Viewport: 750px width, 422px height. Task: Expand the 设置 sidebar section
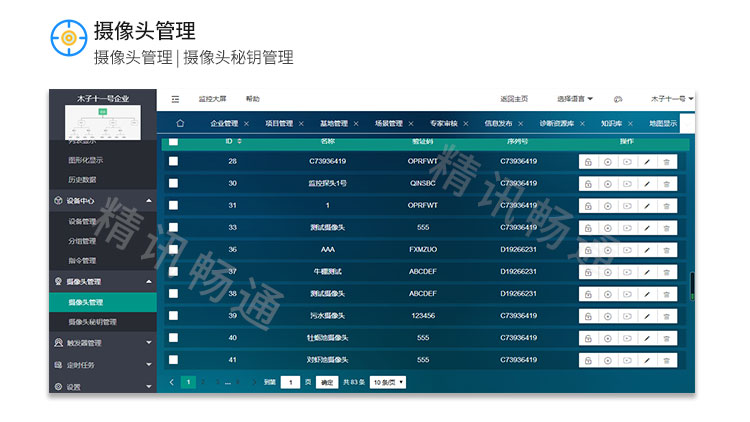(103, 386)
